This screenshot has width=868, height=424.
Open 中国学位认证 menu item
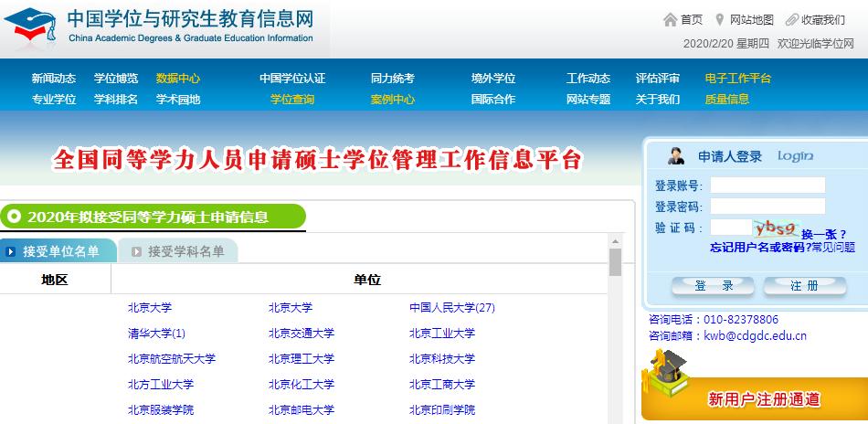click(x=292, y=79)
